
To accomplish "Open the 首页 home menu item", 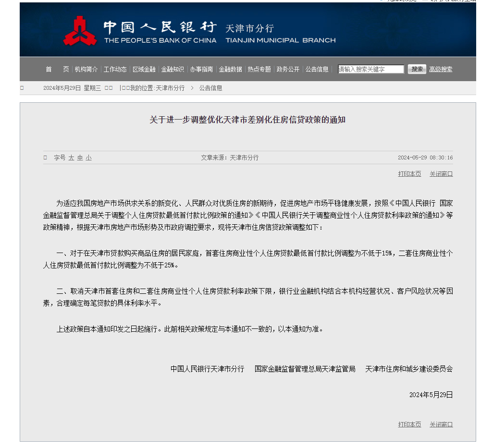I will tap(57, 69).
